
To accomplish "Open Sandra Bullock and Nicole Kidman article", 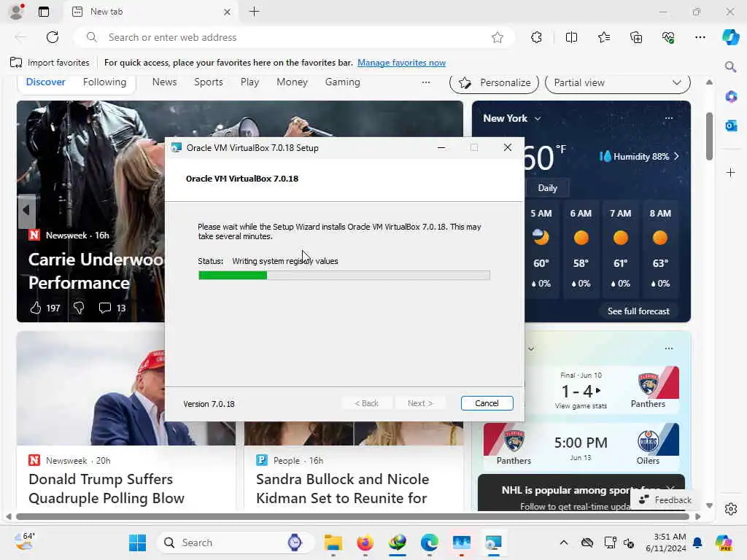I will [343, 489].
